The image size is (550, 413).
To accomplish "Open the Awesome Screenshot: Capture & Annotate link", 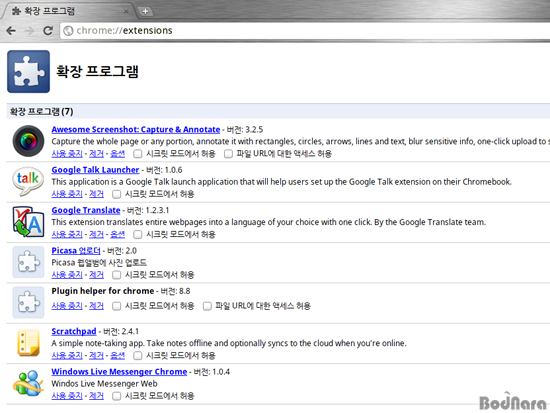I will [x=136, y=129].
